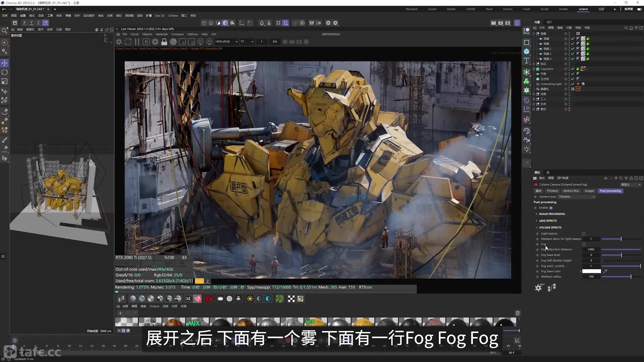
Task: Add a Text spline object
Action: click(527, 61)
